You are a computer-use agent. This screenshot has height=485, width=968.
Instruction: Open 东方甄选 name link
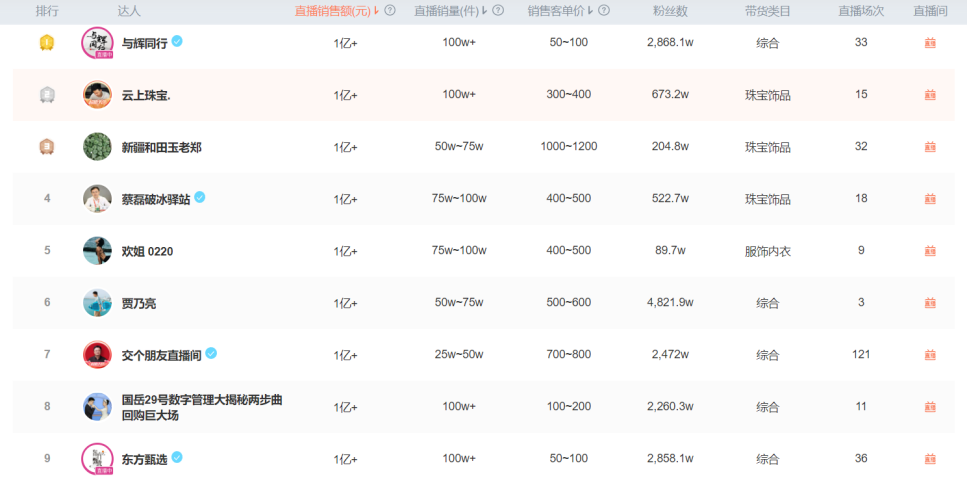click(x=144, y=460)
